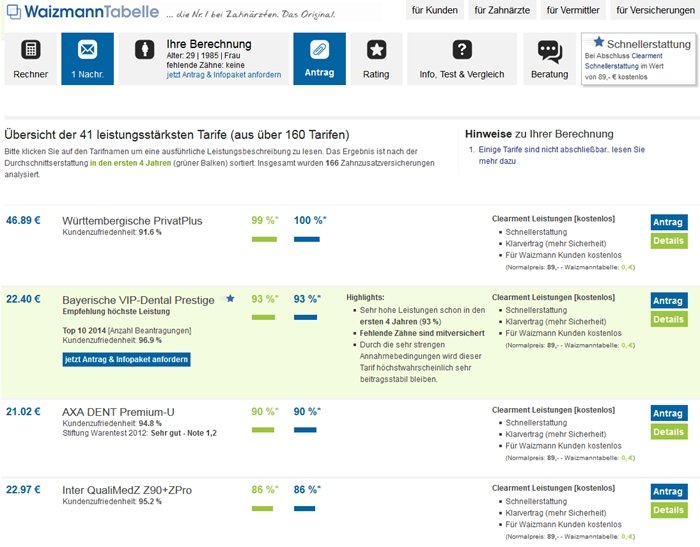This screenshot has width=700, height=547.
Task: Click the blue jetzt Antrag & Infopaket anfordern button
Action: (126, 359)
